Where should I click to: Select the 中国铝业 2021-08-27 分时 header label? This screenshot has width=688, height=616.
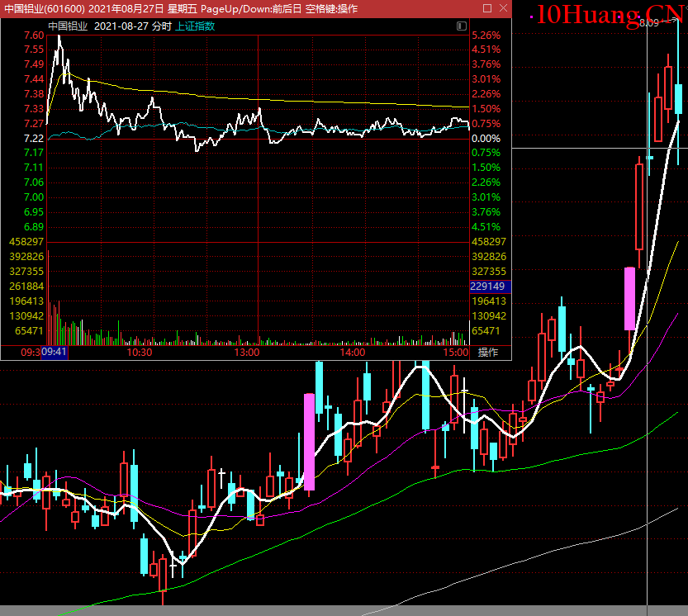coord(110,26)
